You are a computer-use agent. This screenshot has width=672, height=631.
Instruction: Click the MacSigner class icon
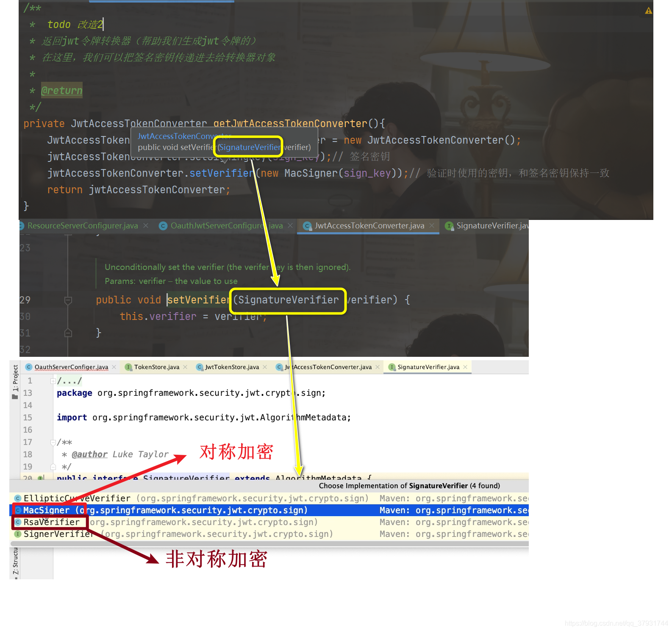[x=18, y=510]
